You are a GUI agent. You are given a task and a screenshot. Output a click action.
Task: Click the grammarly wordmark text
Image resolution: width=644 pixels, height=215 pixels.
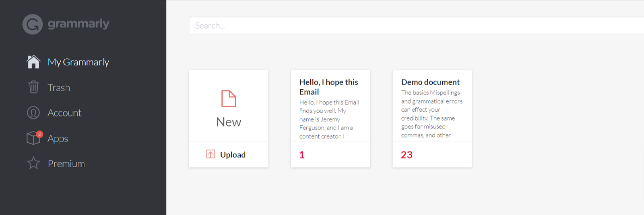(x=78, y=24)
